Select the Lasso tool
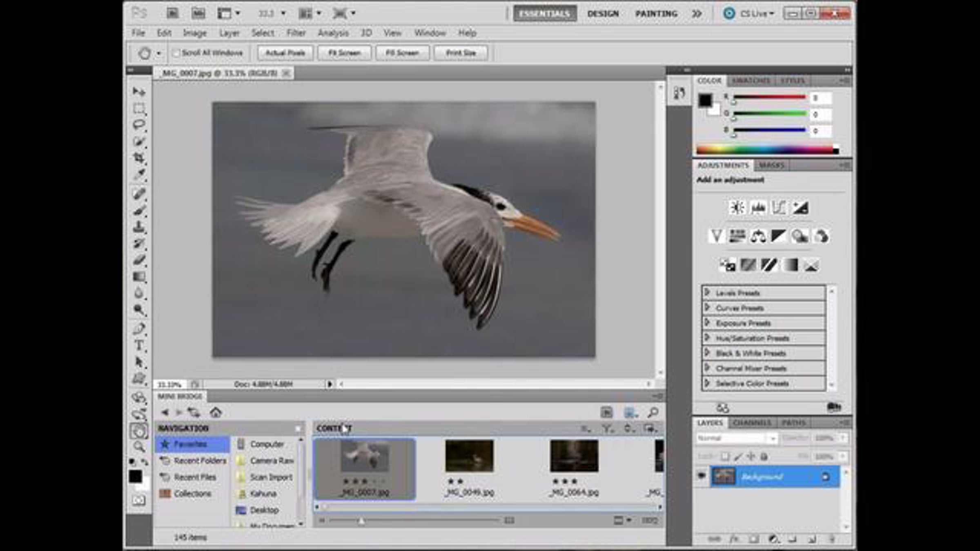 click(139, 124)
